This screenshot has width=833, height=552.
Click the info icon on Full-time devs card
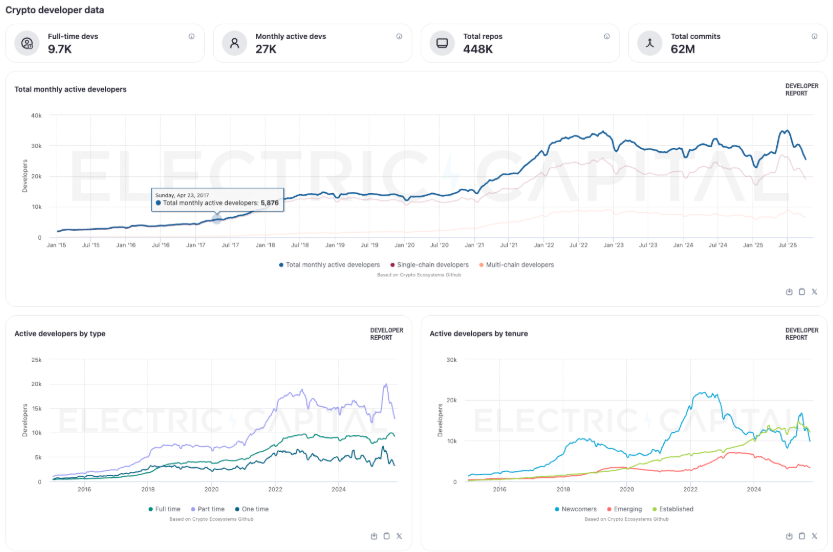coord(191,36)
